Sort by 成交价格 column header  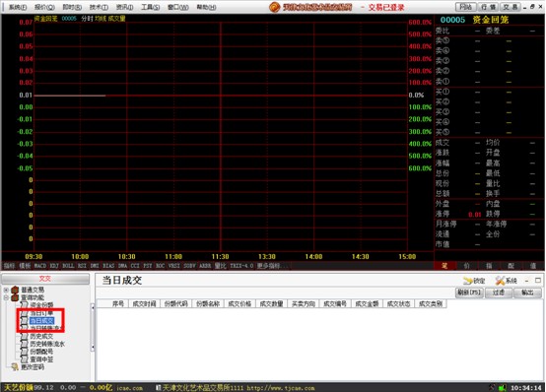[239, 304]
